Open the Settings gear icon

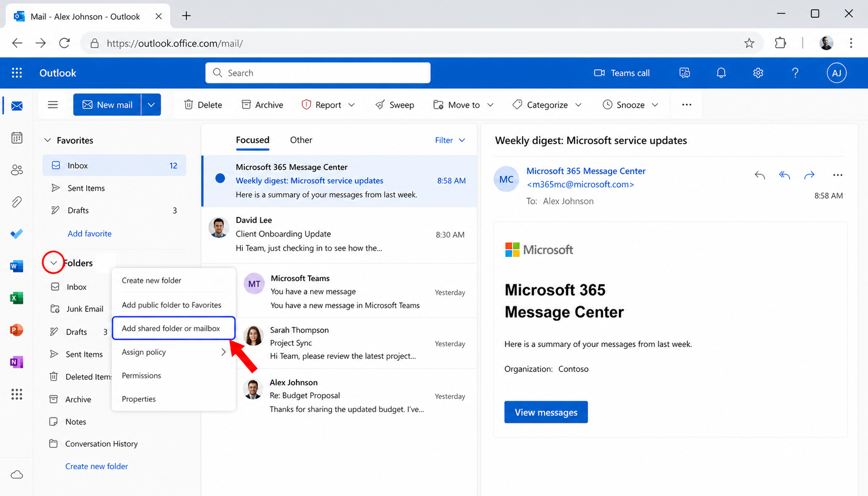pos(758,73)
